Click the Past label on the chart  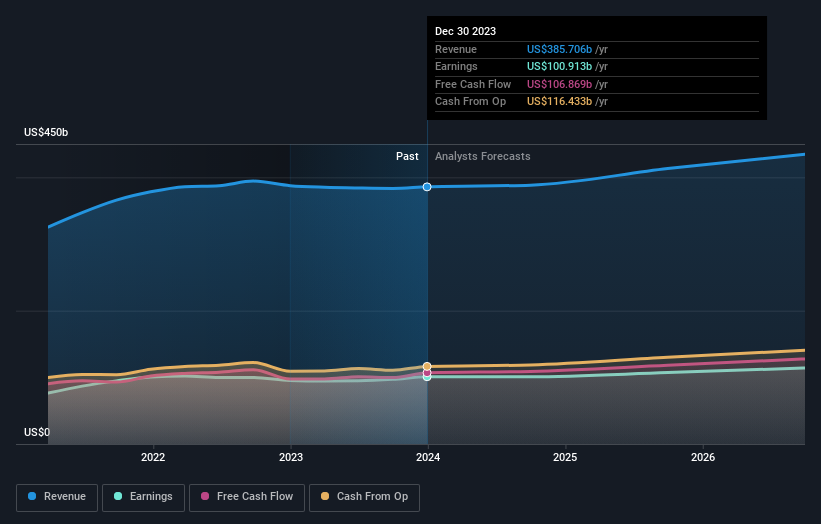pyautogui.click(x=407, y=156)
